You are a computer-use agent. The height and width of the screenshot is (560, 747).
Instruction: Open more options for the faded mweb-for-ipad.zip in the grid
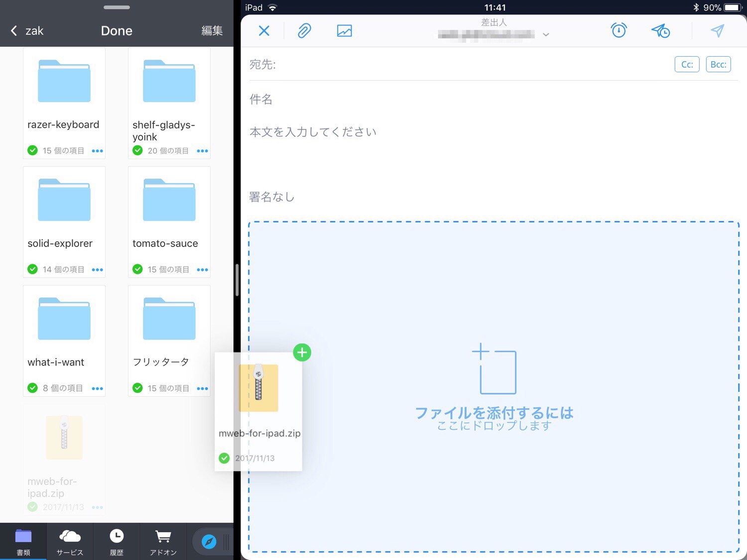(x=98, y=508)
